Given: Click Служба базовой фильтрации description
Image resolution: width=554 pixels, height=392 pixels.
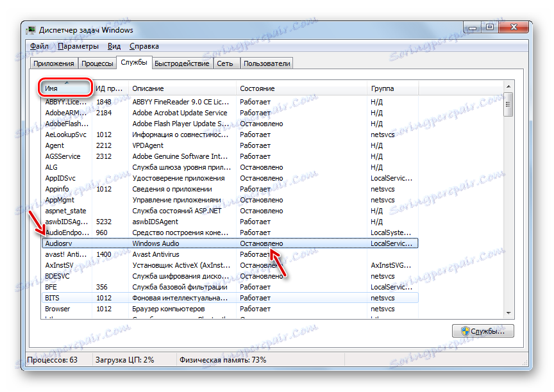Looking at the screenshot, I should click(180, 287).
